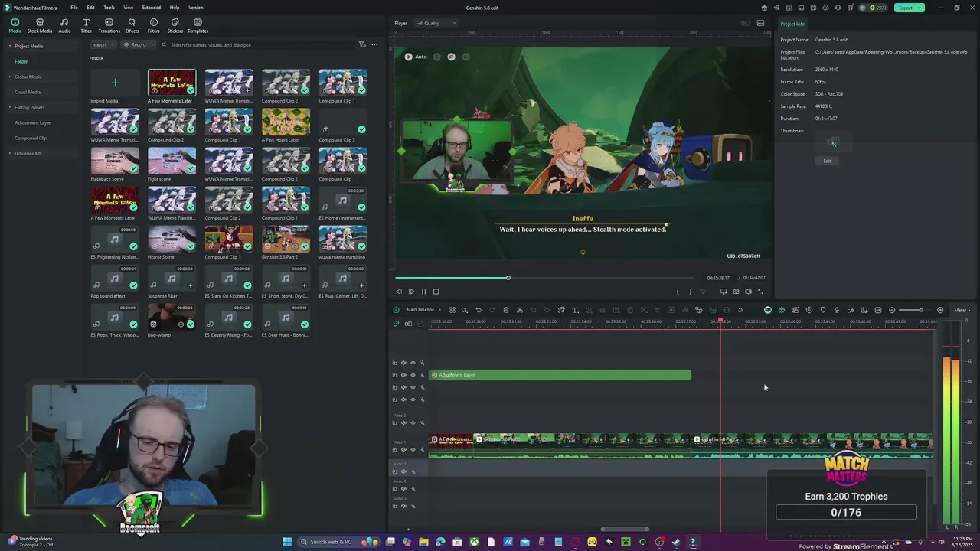The image size is (980, 551).
Task: Select the Fight scene media thumbnail
Action: tap(171, 161)
